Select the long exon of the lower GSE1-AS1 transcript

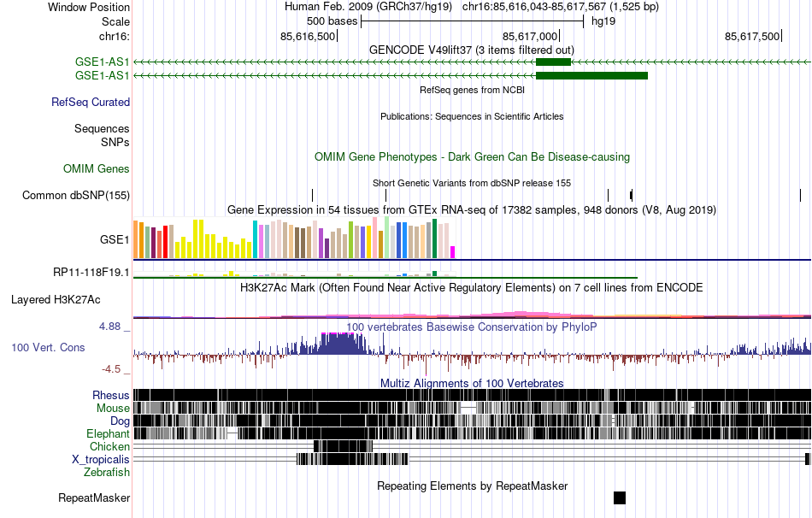pos(592,75)
